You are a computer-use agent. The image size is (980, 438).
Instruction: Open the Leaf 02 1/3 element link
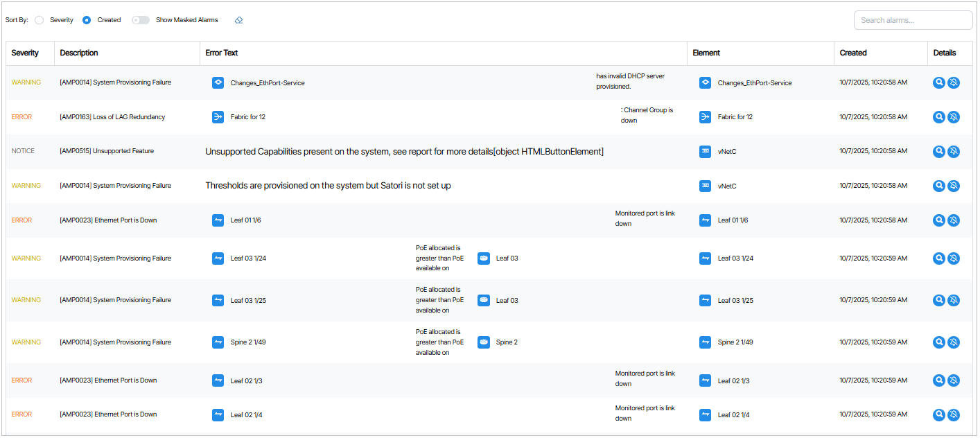pyautogui.click(x=733, y=380)
